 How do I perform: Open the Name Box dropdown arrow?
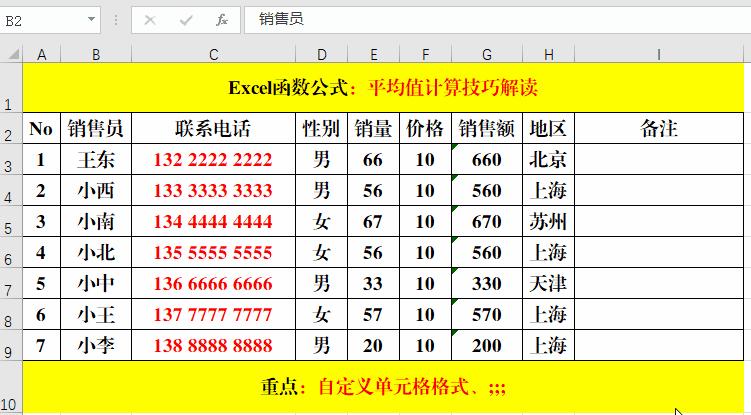pyautogui.click(x=91, y=20)
